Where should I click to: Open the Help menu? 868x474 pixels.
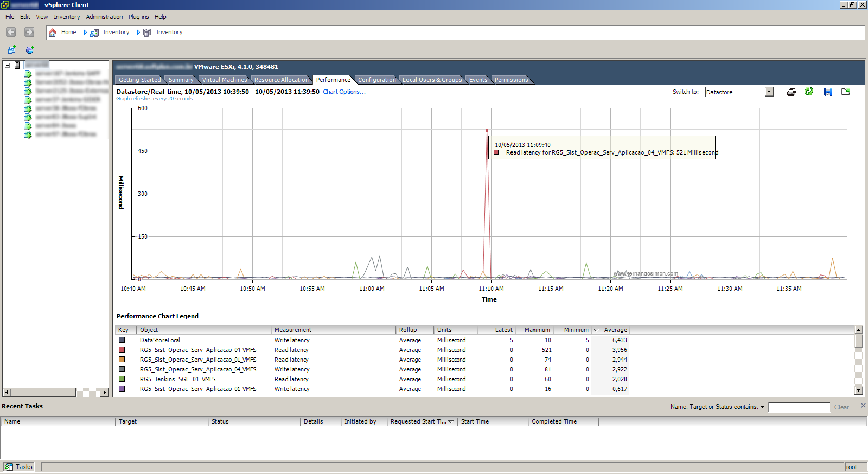[160, 17]
